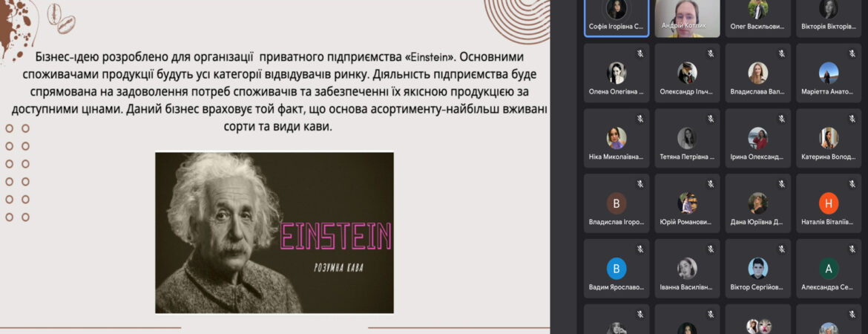Click muted mic icon on Олена Олегівна tile

640,53
